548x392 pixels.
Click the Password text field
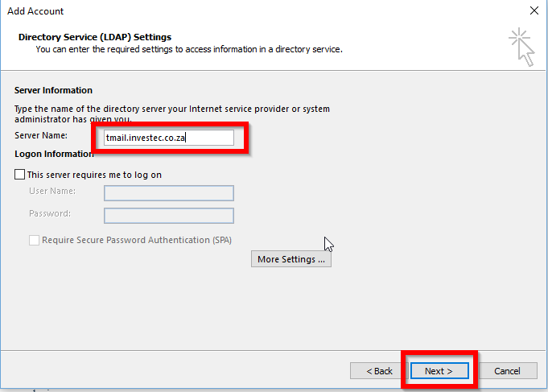tap(169, 215)
